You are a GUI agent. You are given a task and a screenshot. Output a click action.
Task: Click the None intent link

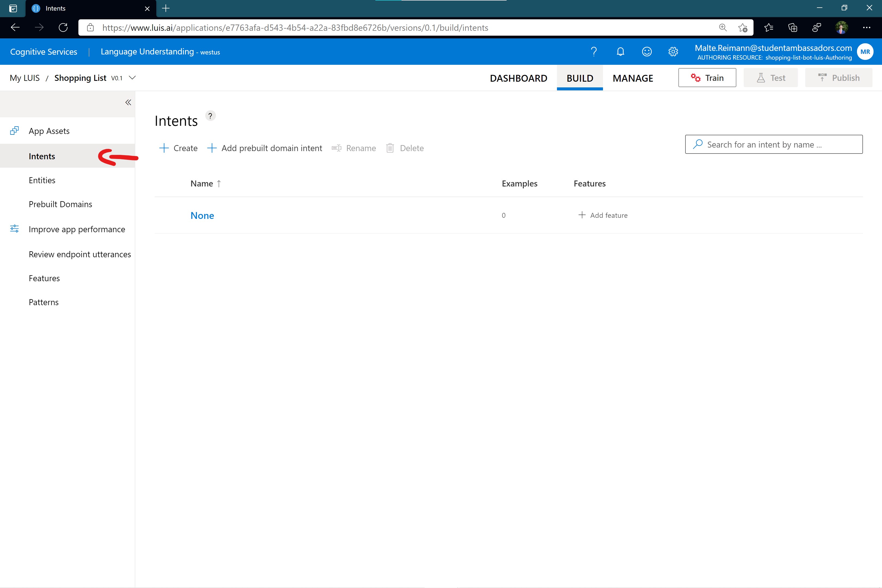pos(202,215)
